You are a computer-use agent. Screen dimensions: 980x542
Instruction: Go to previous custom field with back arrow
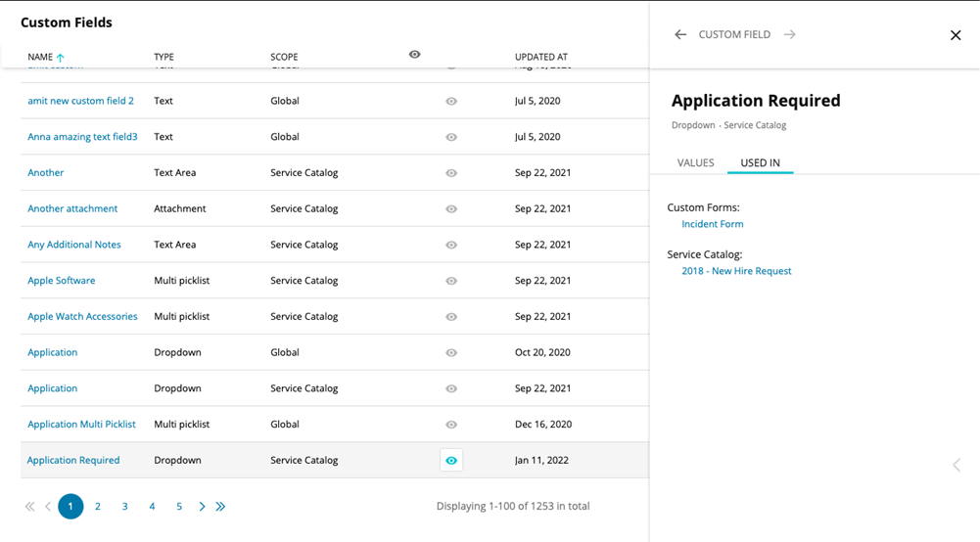pos(680,35)
